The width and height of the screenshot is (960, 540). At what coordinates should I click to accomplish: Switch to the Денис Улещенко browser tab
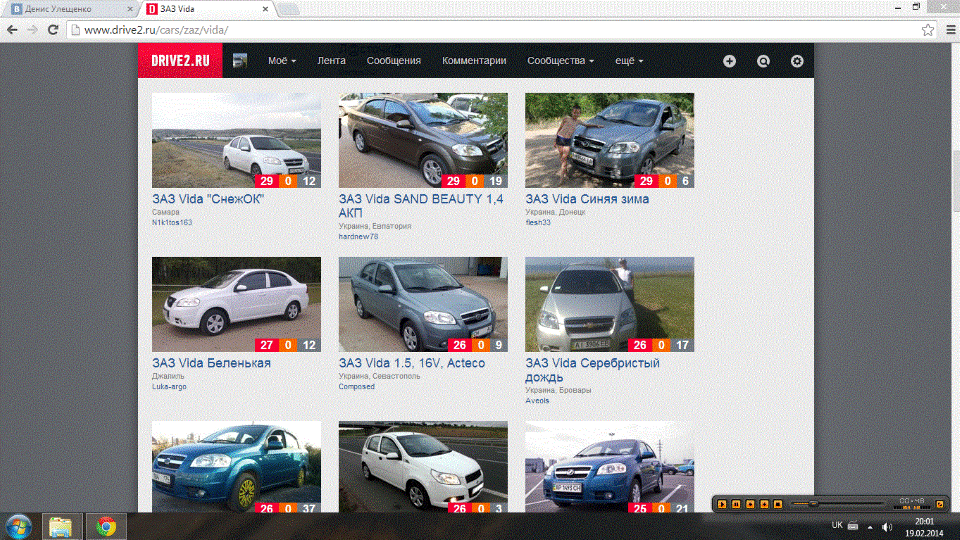tap(70, 9)
